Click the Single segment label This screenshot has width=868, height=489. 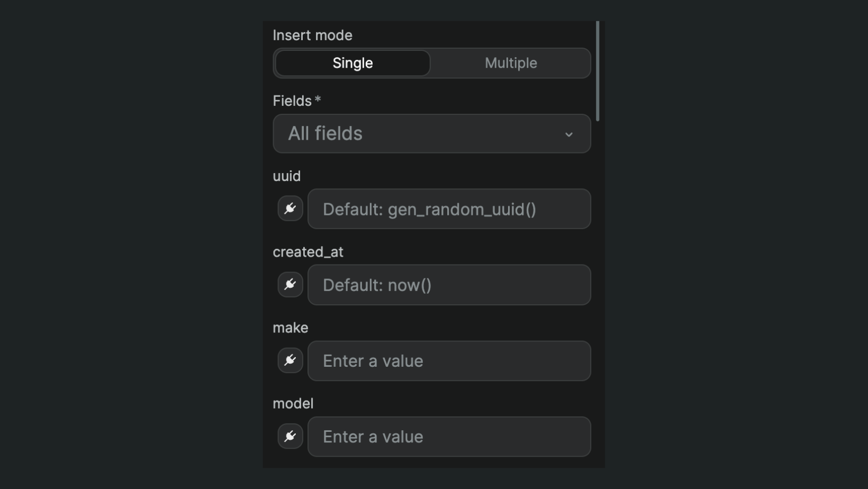point(352,63)
